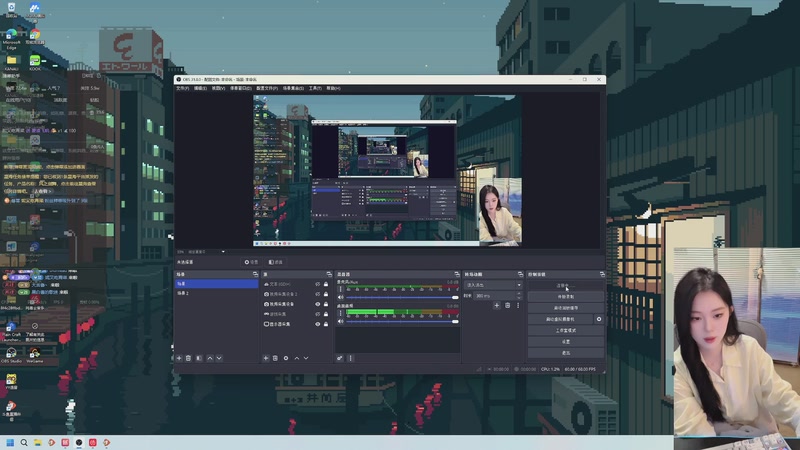Float the Audio Mixer dock pop-out icon

coord(457,274)
